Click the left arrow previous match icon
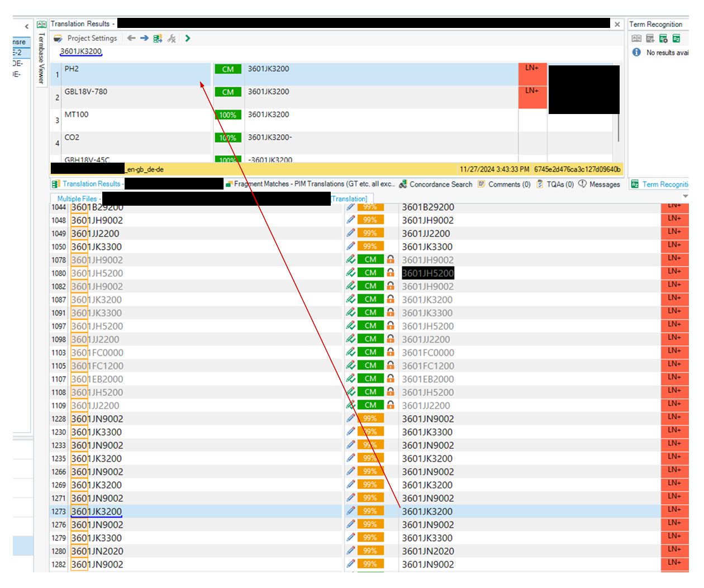The image size is (704, 588). [131, 39]
